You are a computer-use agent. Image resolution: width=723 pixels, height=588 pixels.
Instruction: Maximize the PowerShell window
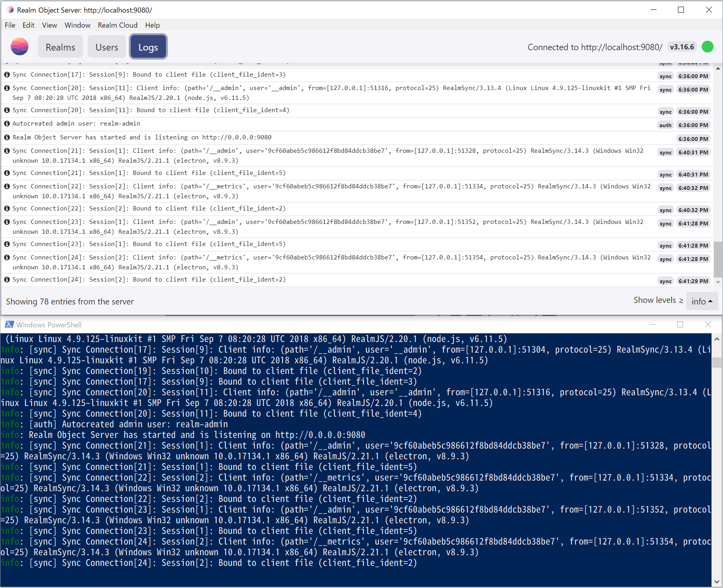point(680,325)
